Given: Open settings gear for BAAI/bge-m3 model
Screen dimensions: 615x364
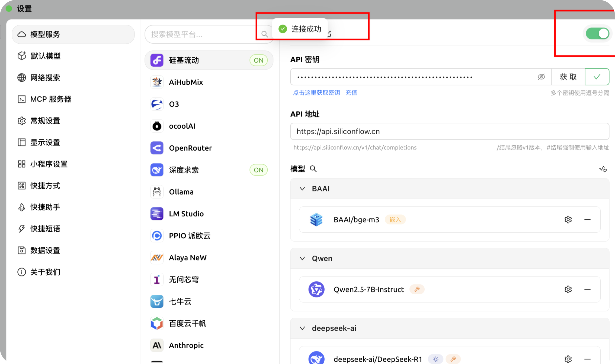Looking at the screenshot, I should [568, 219].
